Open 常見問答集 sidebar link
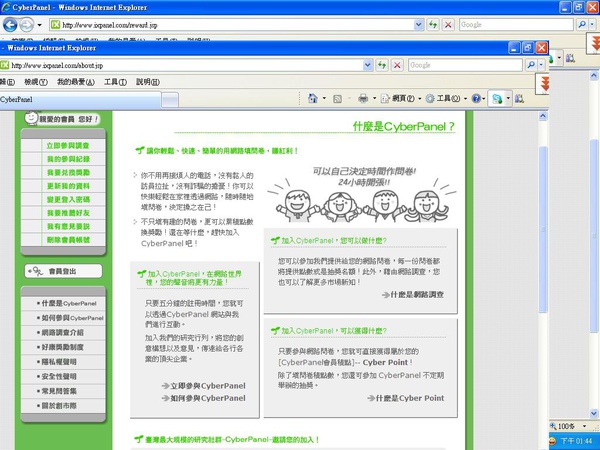Viewport: 600px width, 450px height. [57, 391]
